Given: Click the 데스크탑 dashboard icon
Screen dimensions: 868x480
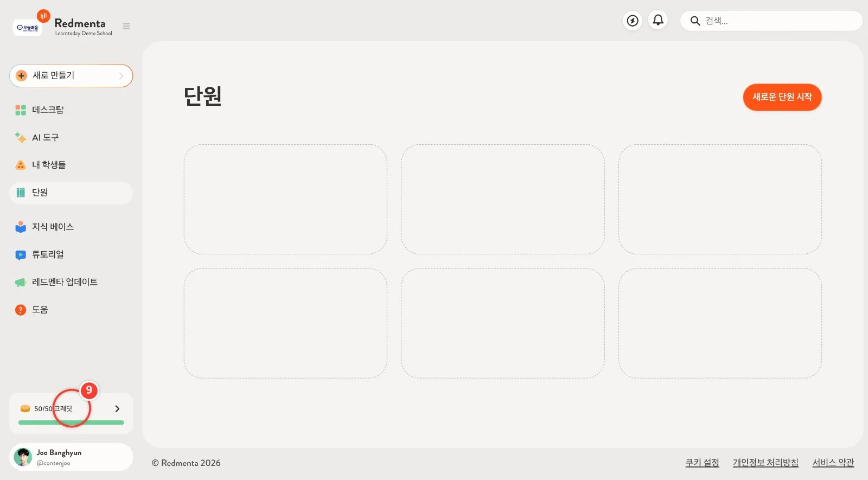Looking at the screenshot, I should click(21, 110).
